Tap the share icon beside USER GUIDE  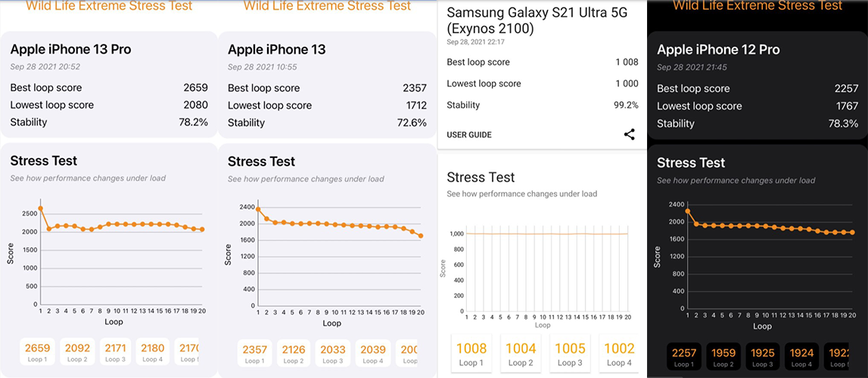tap(629, 135)
